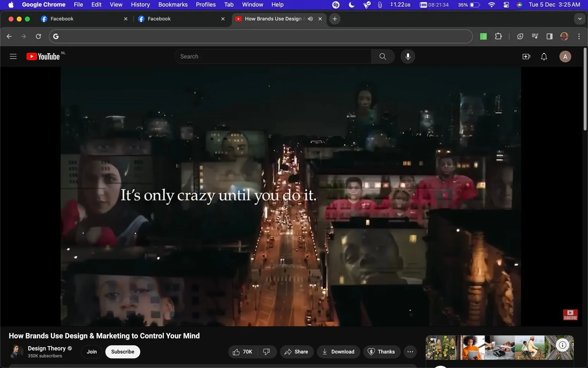Click the Share button

click(296, 352)
